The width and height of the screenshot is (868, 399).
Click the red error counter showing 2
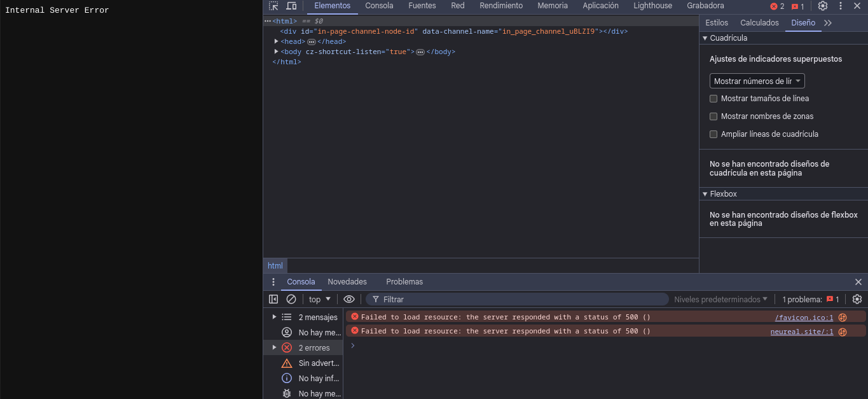[x=777, y=6]
